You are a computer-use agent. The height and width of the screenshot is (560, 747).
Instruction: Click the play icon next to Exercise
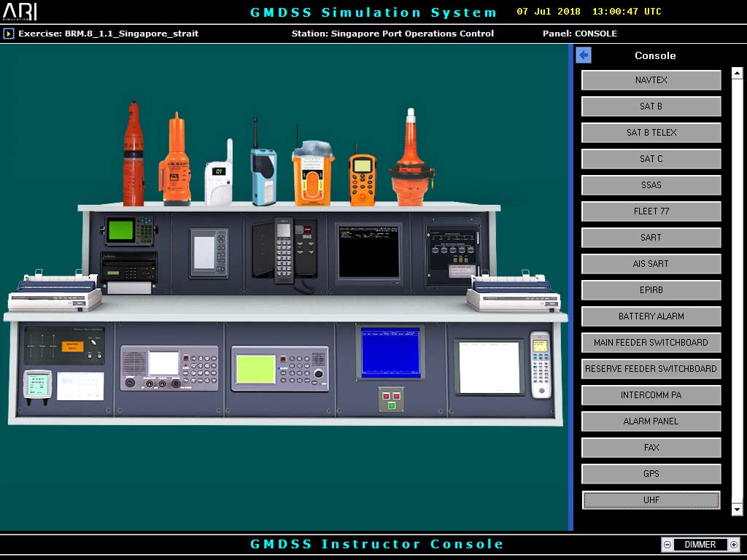point(9,34)
